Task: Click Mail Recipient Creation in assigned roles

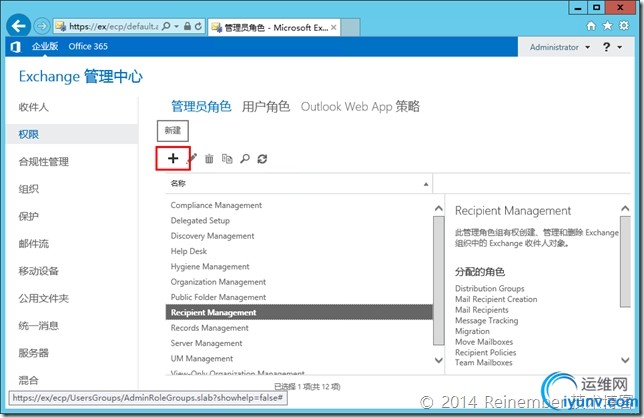Action: (x=496, y=299)
